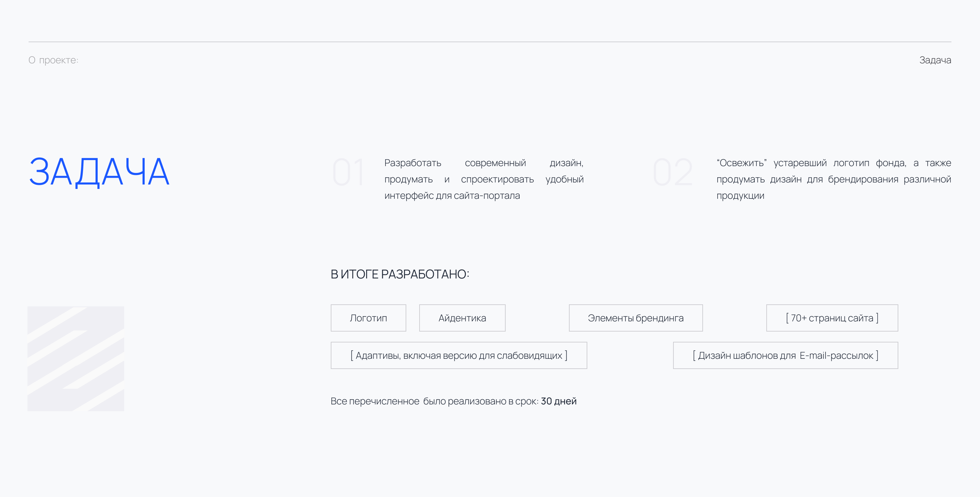Click the word продукции in second task
The width and height of the screenshot is (980, 497).
(x=740, y=196)
